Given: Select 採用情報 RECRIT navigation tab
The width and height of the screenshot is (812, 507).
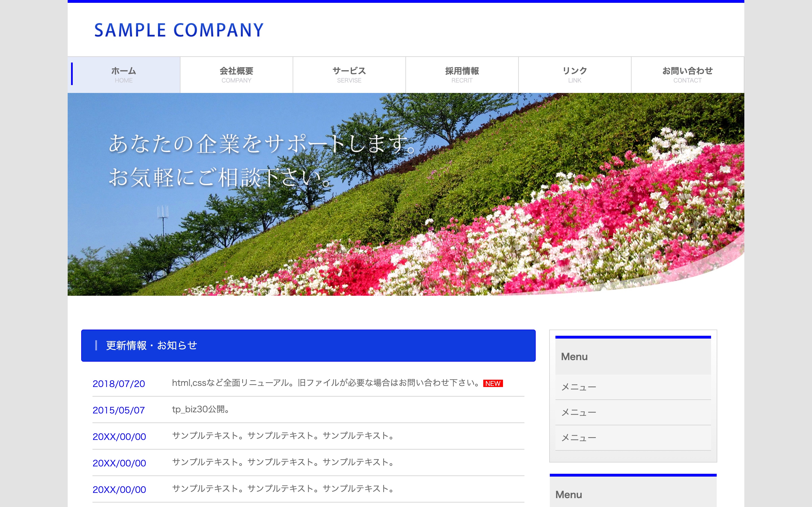Looking at the screenshot, I should click(x=462, y=75).
